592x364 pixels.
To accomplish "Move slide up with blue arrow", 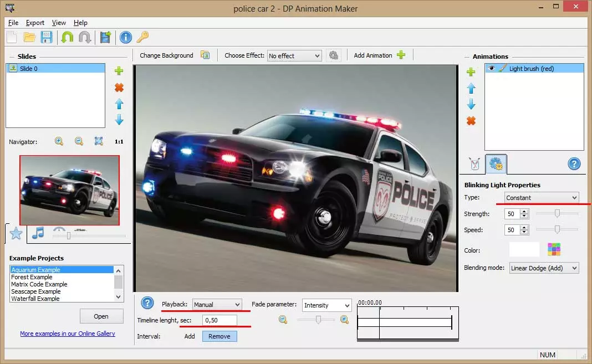I will tap(119, 104).
